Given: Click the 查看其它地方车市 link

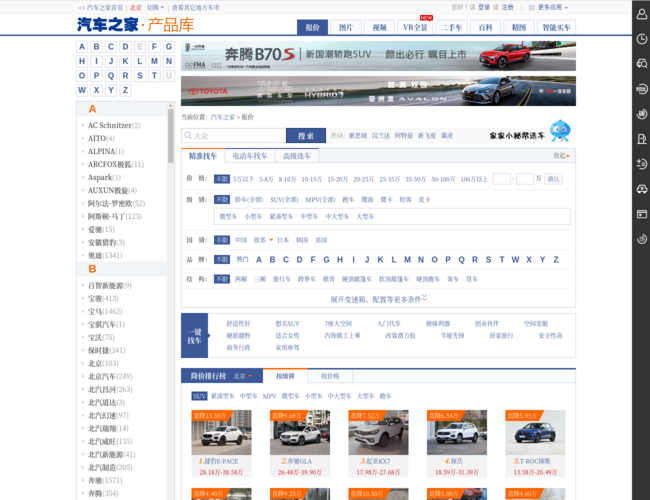Looking at the screenshot, I should point(196,7).
